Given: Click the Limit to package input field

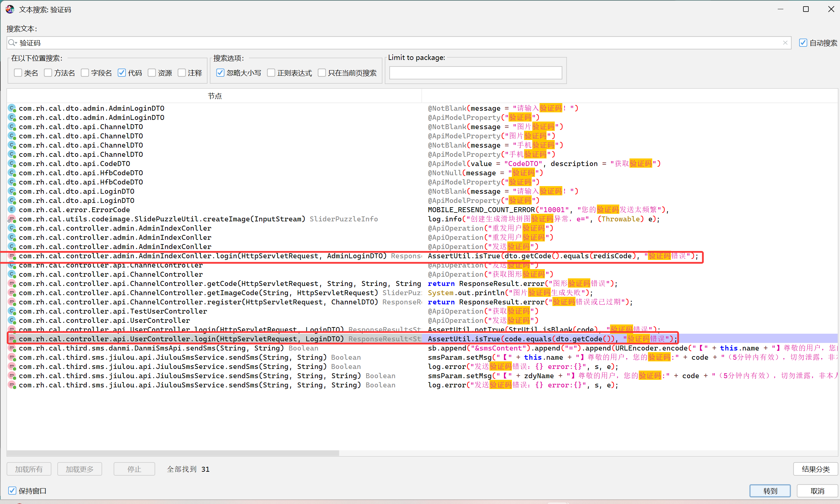Looking at the screenshot, I should 475,73.
